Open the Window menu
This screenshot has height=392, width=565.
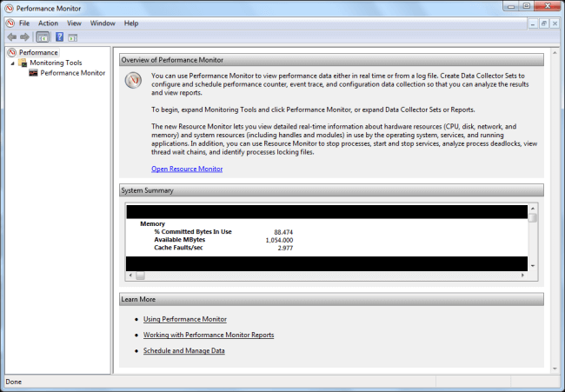[x=103, y=23]
